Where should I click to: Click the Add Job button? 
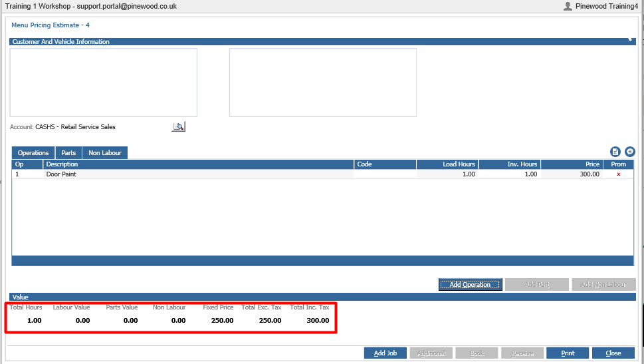(385, 353)
